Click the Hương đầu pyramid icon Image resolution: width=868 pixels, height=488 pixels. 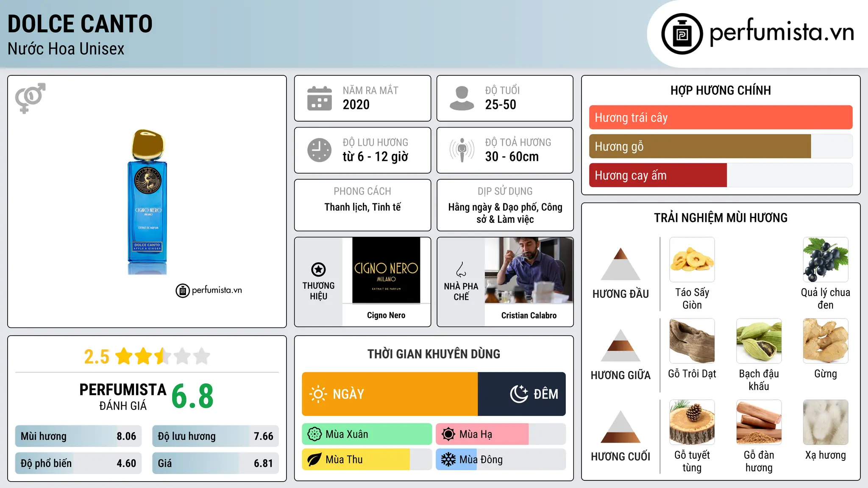(x=620, y=264)
